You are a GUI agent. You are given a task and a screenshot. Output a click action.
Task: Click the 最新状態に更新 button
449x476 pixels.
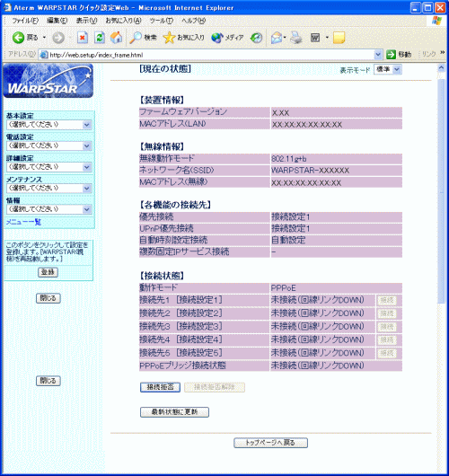coord(174,412)
